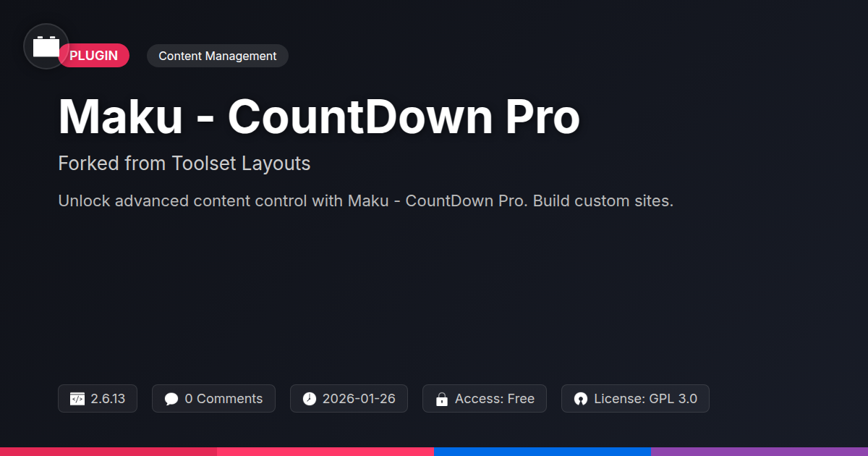Click the open-source license icon
Image resolution: width=868 pixels, height=456 pixels.
(x=581, y=399)
